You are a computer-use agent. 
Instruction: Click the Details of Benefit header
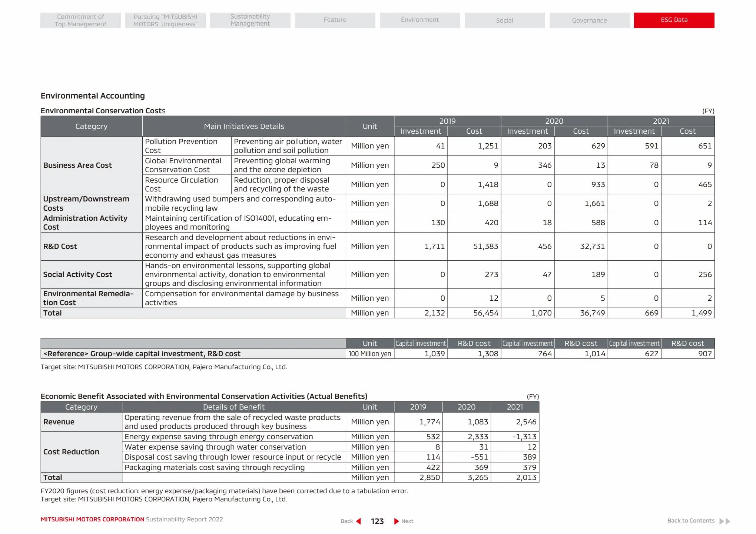click(234, 407)
